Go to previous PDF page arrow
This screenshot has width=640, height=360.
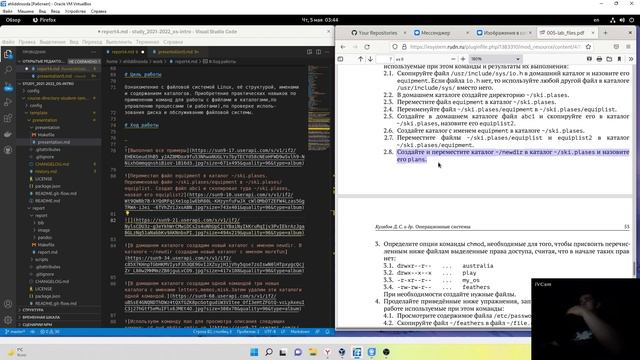coord(360,59)
